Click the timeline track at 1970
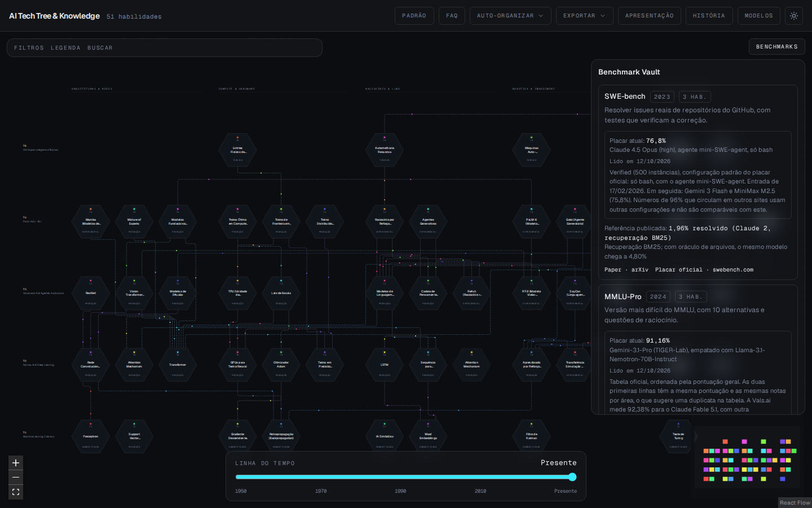812x508 pixels. click(321, 477)
